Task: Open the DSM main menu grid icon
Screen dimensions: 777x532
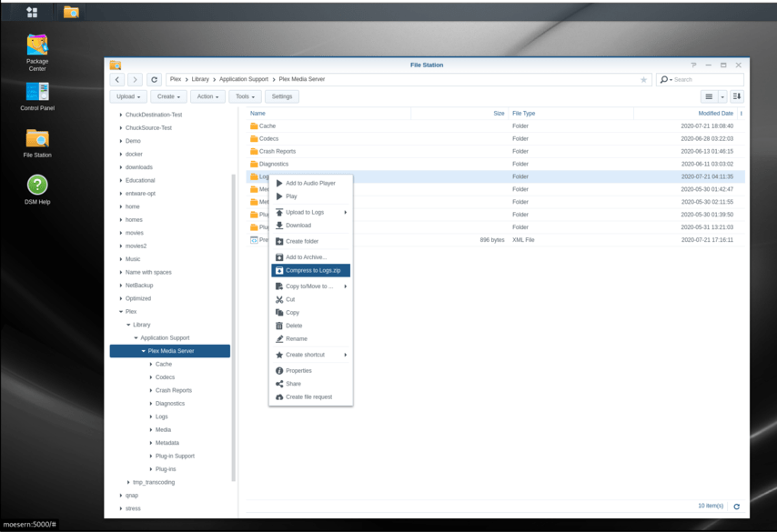Action: pyautogui.click(x=32, y=13)
